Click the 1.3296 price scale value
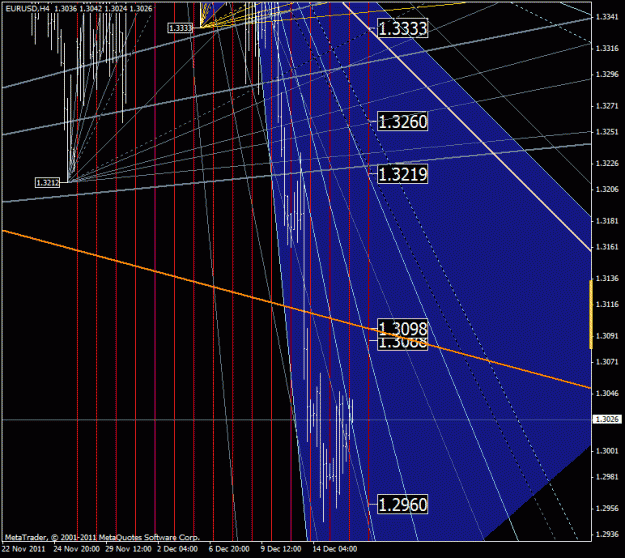 (x=607, y=74)
